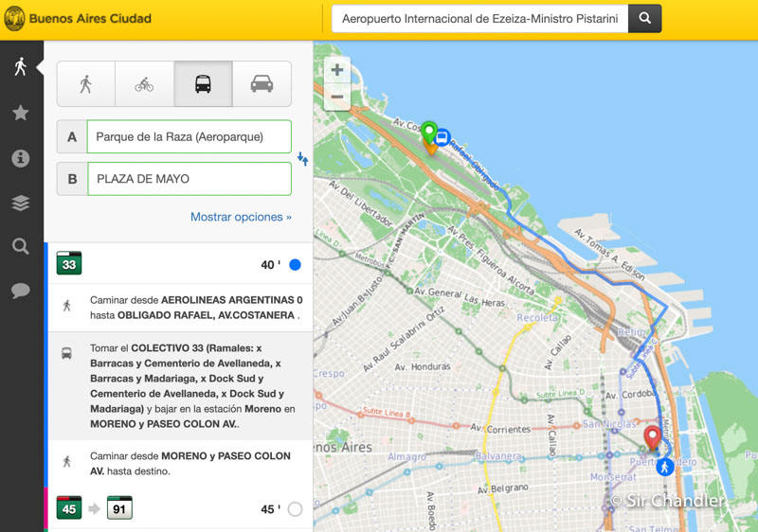Click the red destination marker on map
Image resolution: width=758 pixels, height=532 pixels.
(x=652, y=438)
